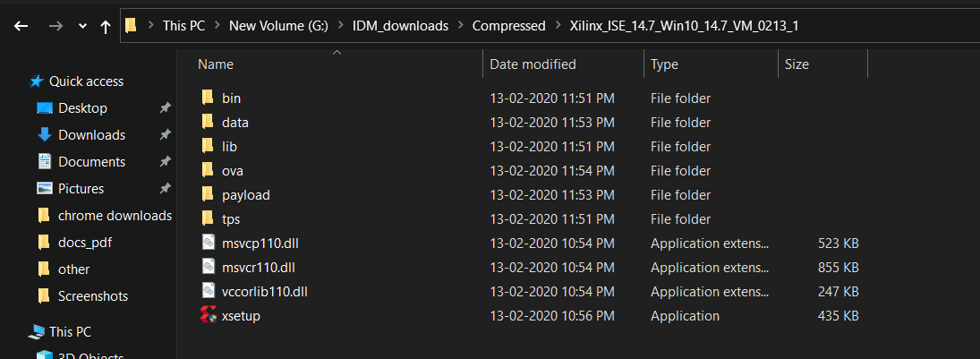Sort files by Type column

pyautogui.click(x=664, y=64)
